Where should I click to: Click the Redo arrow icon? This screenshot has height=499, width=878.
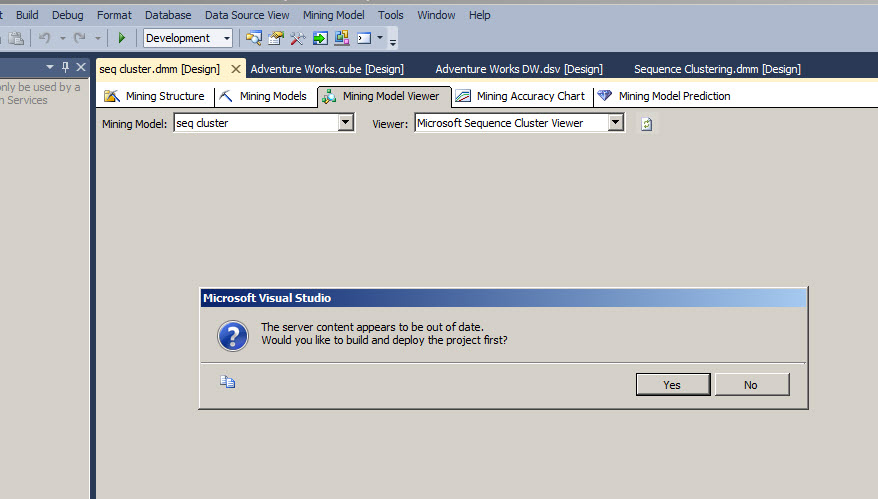(80, 38)
